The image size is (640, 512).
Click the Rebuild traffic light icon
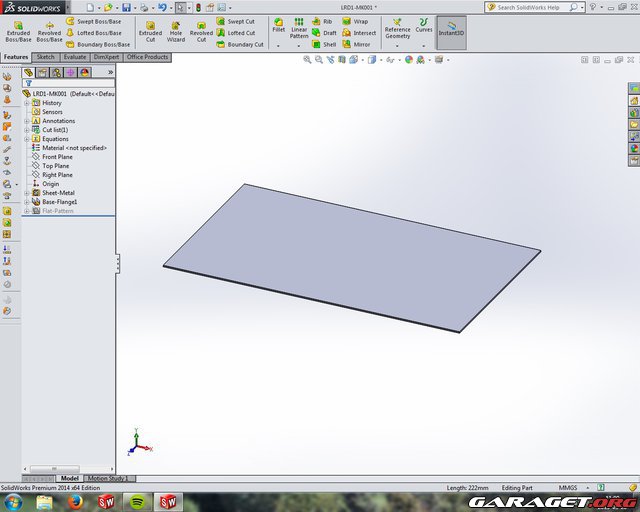click(x=198, y=7)
